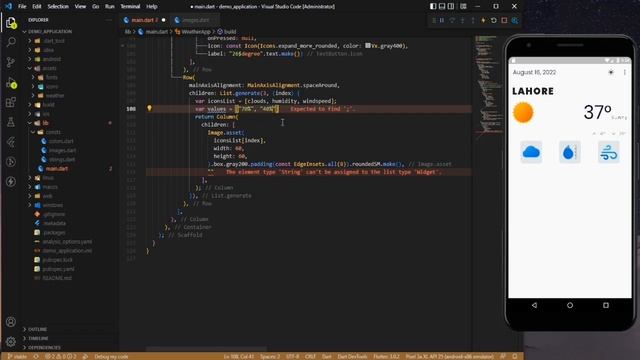Open the Accounts menu icon

[11, 322]
